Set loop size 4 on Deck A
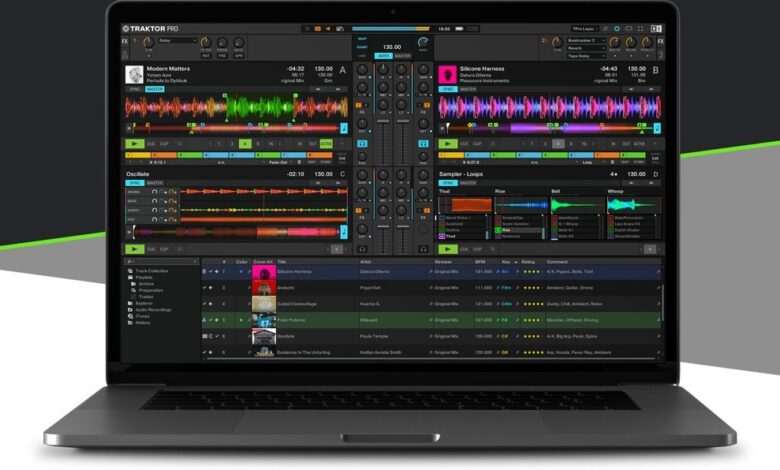This screenshot has height=470, width=780. (x=245, y=144)
